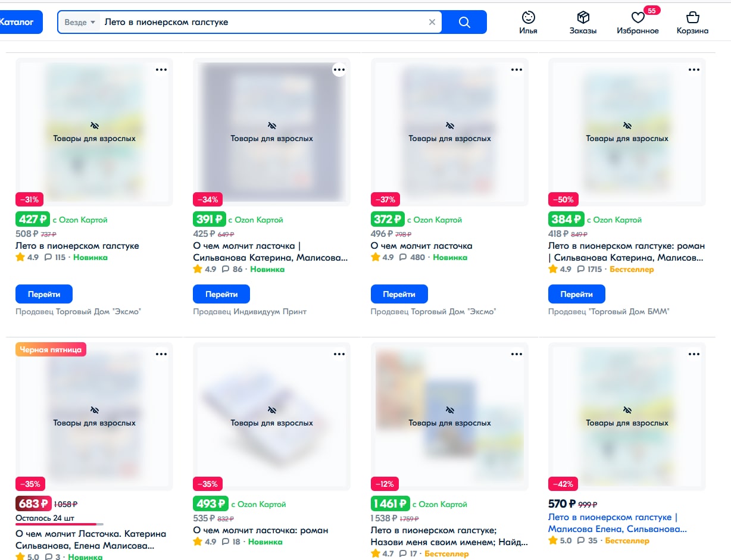Open title О чем молчит Ласточка. Катерина Сильванова

click(91, 540)
